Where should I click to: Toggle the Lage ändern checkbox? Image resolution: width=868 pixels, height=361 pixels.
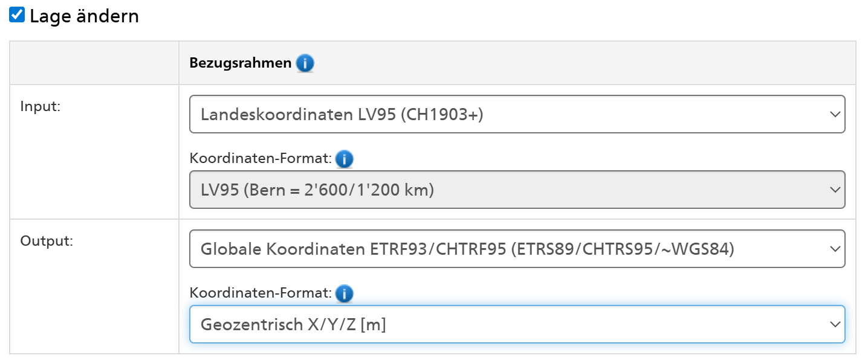pyautogui.click(x=18, y=16)
